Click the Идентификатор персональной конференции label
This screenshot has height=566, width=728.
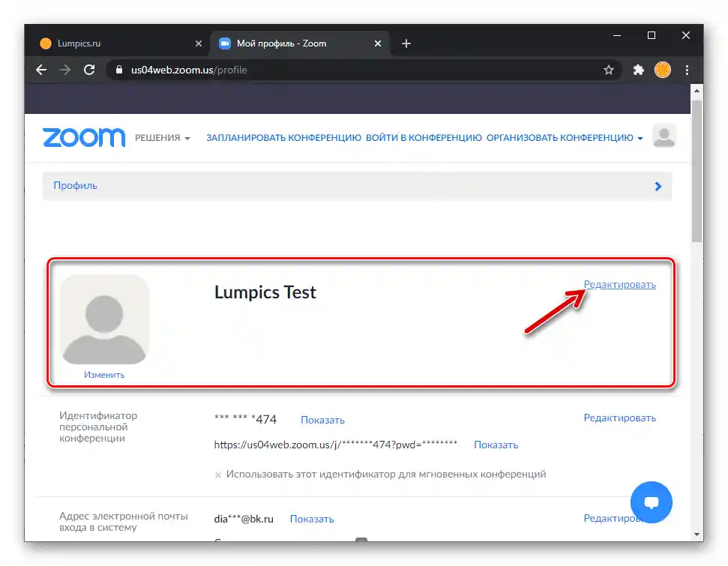click(x=98, y=427)
